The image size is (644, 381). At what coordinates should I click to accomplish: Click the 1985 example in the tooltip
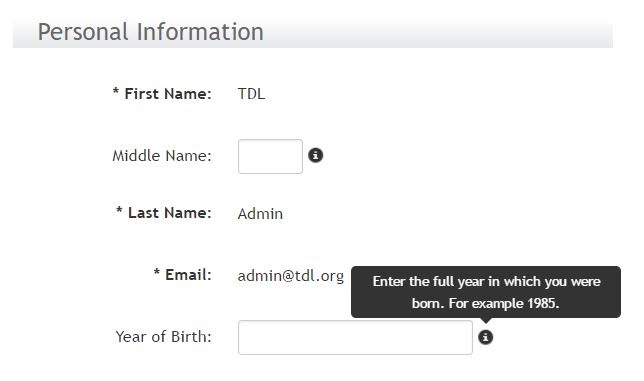pos(543,303)
